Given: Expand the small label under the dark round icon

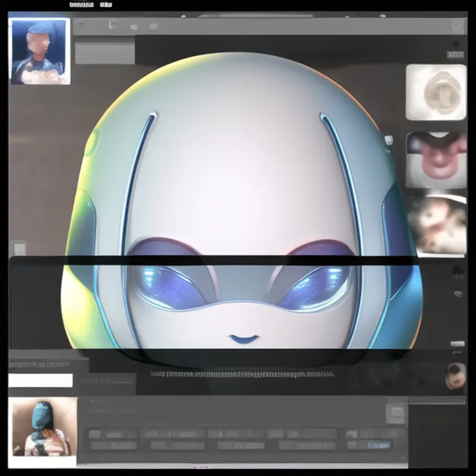Looking at the screenshot, I should tap(456, 55).
